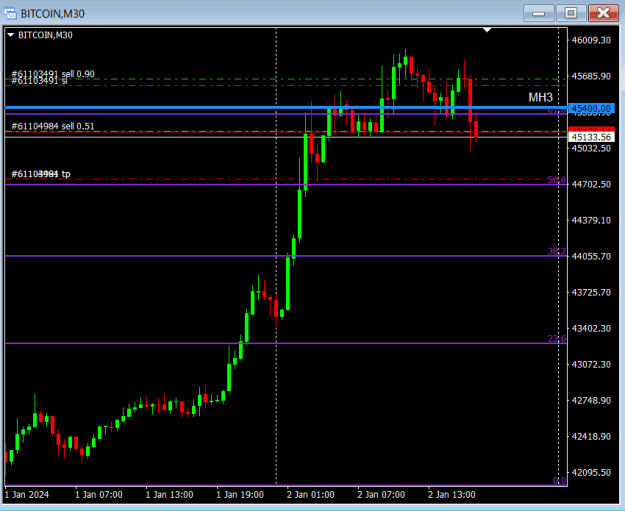Select the 0.0 Fibonacci level label
The width and height of the screenshot is (625, 511).
pos(560,481)
